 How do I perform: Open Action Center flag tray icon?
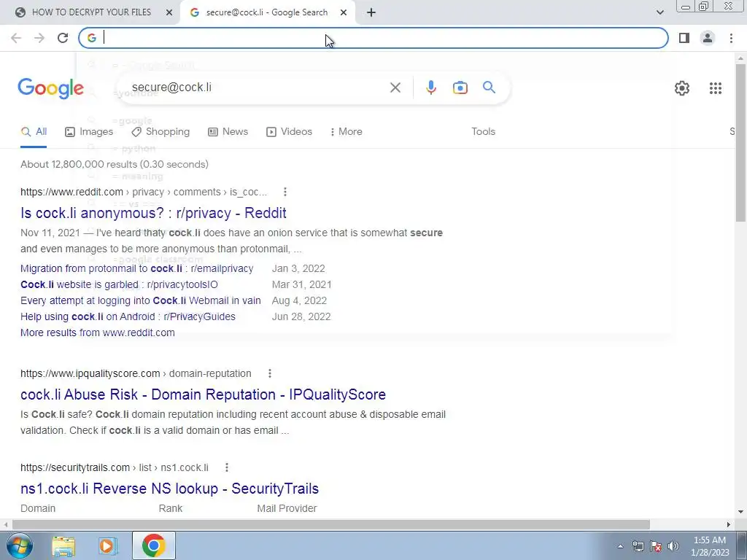[x=656, y=546]
